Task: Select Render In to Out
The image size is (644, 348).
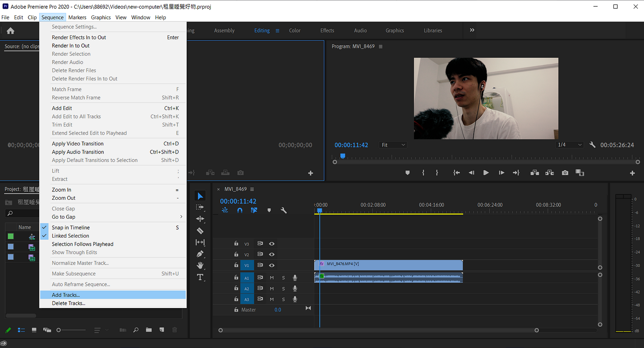Action: point(113,46)
